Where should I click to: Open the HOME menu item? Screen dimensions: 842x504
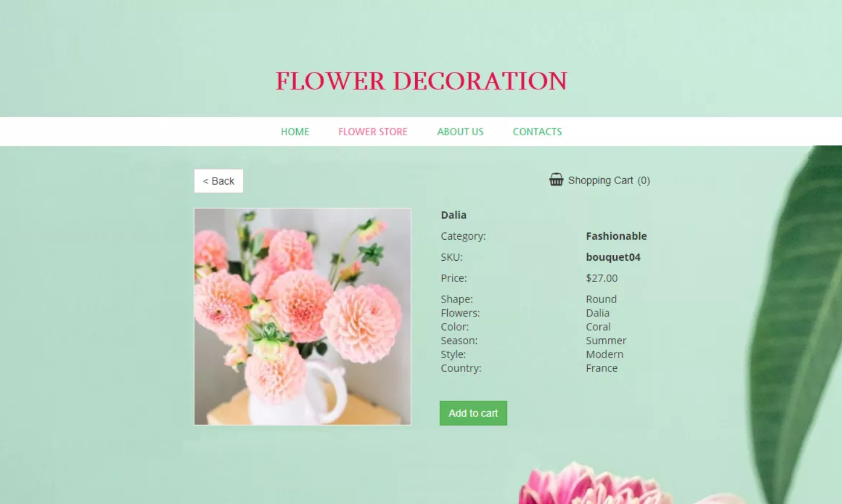tap(295, 132)
